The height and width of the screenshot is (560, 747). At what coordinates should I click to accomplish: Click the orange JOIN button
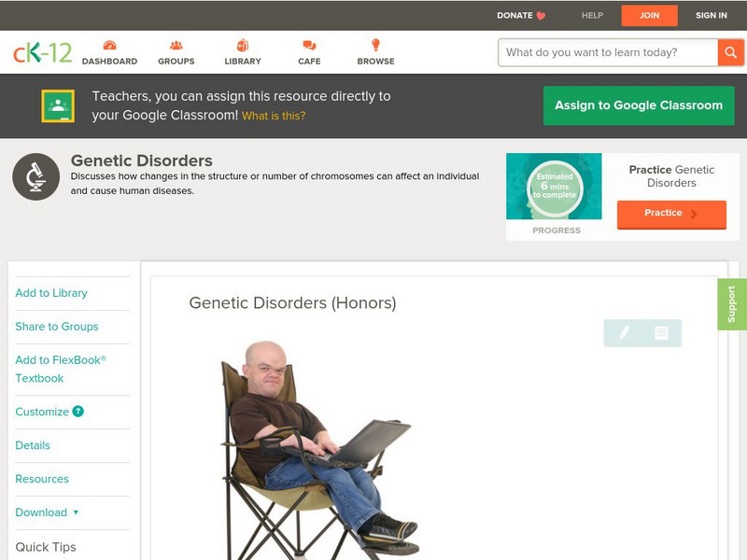coord(649,15)
